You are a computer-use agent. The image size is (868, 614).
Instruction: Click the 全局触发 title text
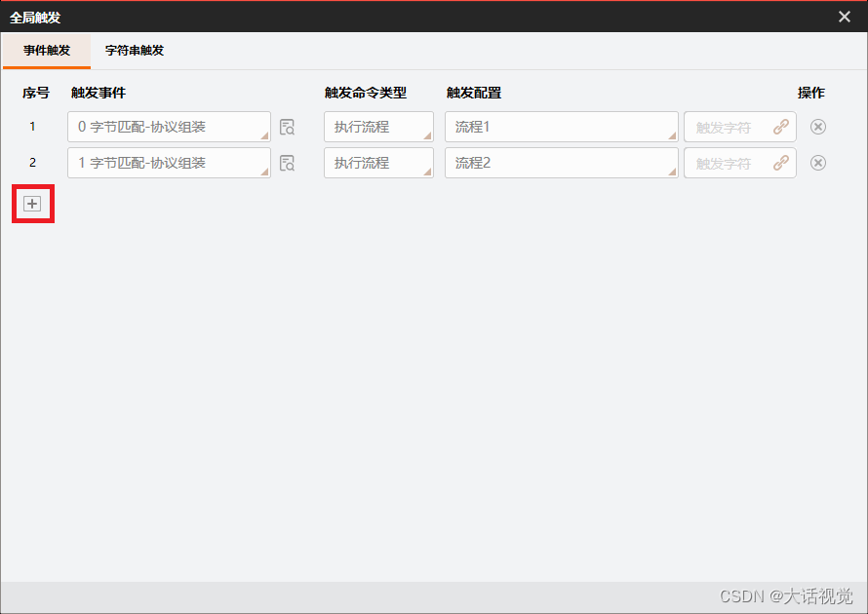35,18
